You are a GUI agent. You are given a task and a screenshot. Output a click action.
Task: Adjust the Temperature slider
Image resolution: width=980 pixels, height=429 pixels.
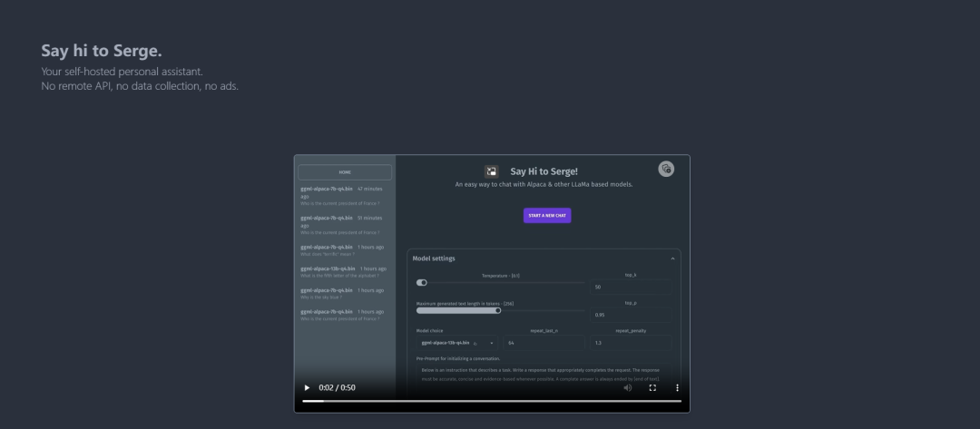[501, 283]
